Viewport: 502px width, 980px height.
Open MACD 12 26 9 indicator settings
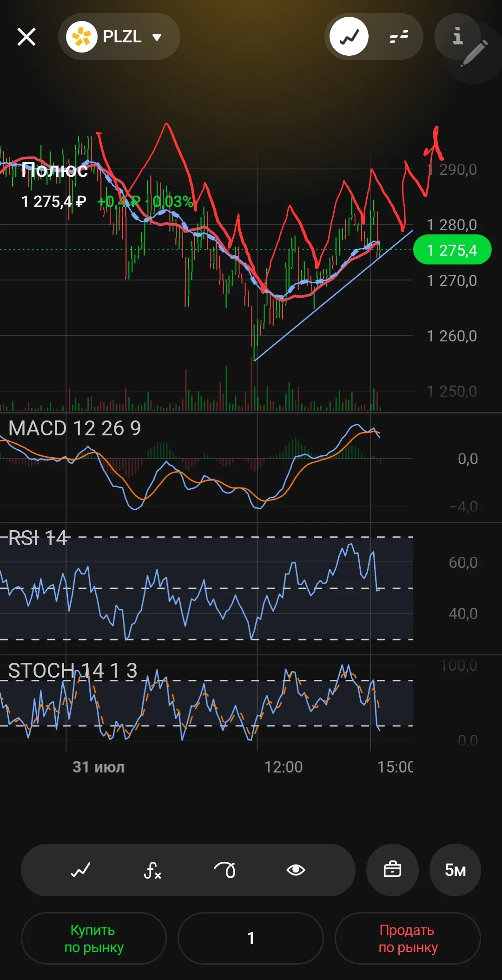point(74,428)
